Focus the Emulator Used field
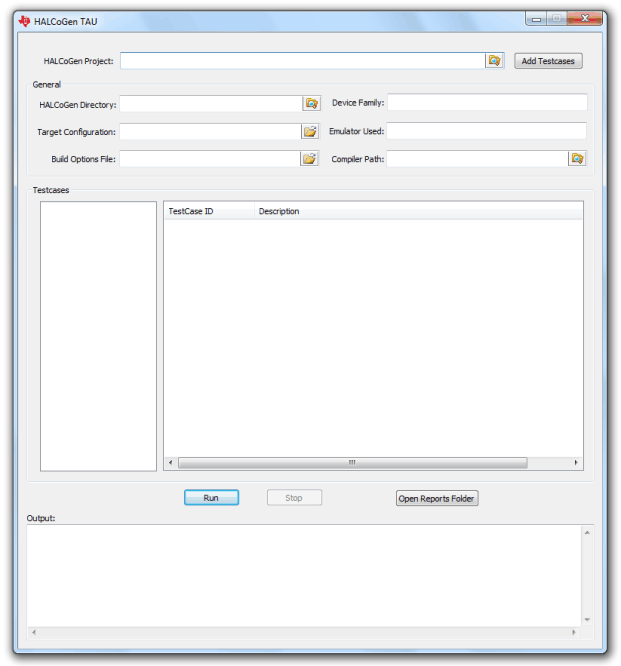 486,131
